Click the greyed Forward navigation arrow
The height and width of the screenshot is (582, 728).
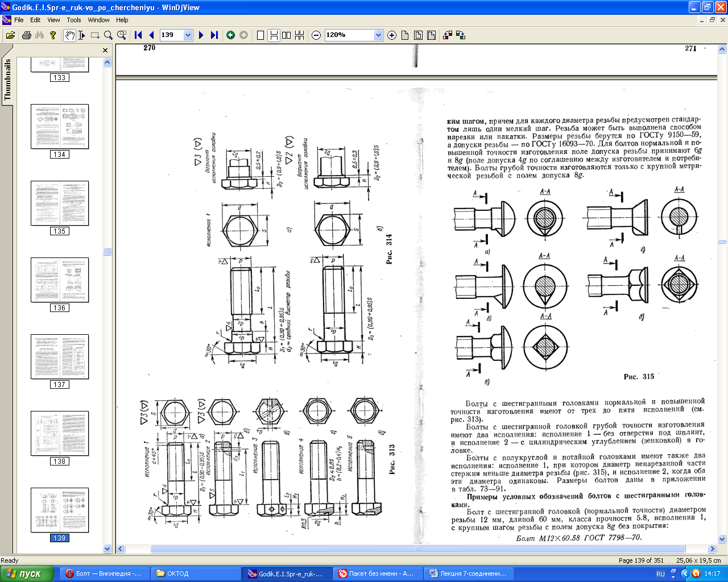tap(244, 35)
